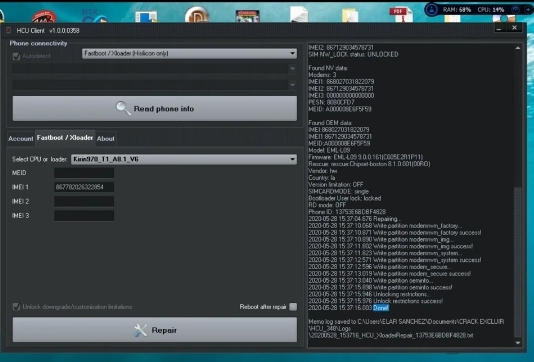Toggle Unlock downgrade/customization limitations checkbox

click(16, 307)
